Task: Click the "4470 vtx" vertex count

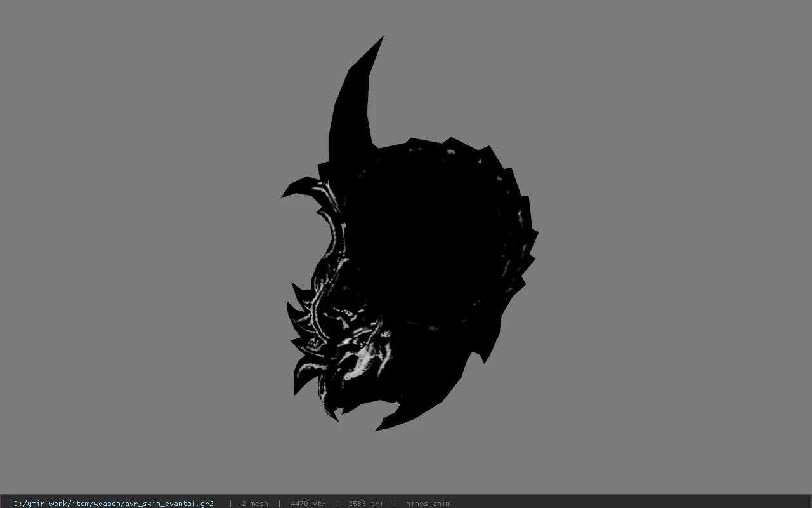Action: pyautogui.click(x=308, y=504)
